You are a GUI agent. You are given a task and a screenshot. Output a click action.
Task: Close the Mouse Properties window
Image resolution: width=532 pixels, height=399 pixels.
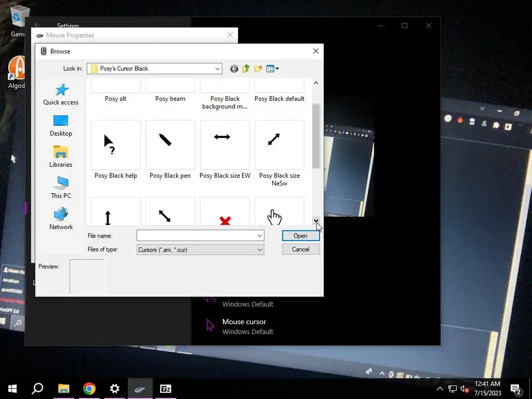click(x=230, y=35)
